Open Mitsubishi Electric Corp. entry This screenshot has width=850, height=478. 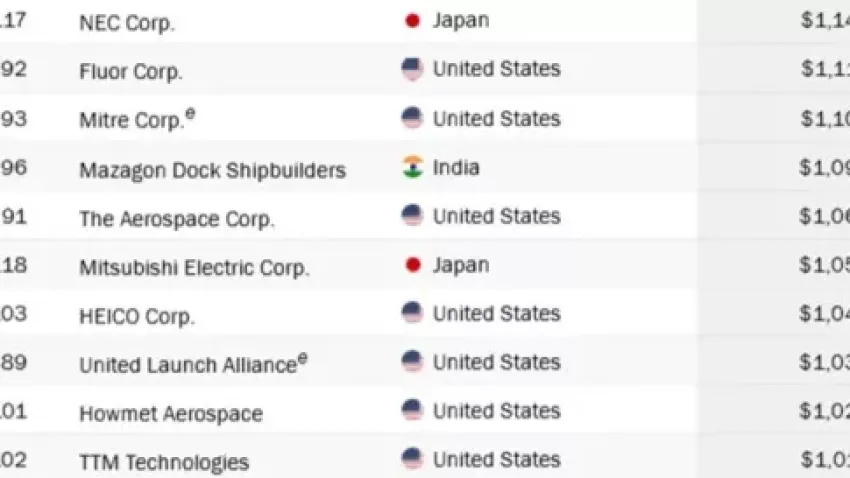click(194, 268)
